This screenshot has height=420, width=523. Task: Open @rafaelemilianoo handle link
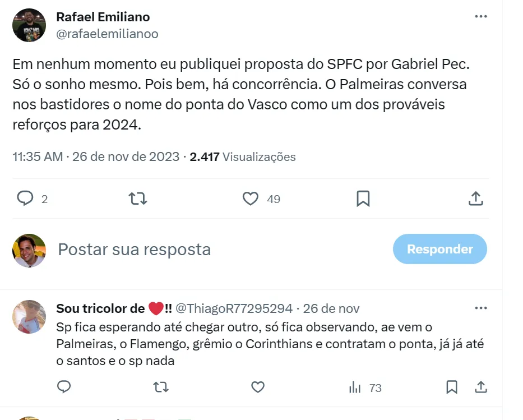coord(107,34)
